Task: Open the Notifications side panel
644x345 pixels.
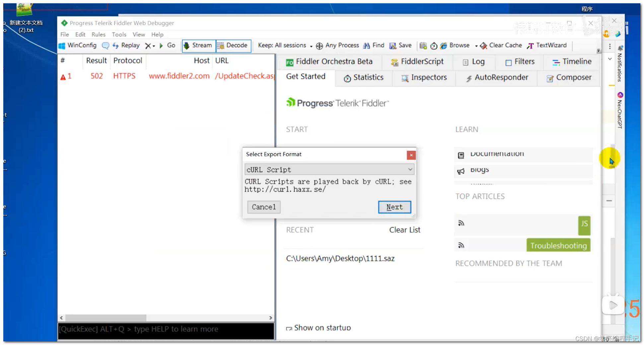Action: 619,64
